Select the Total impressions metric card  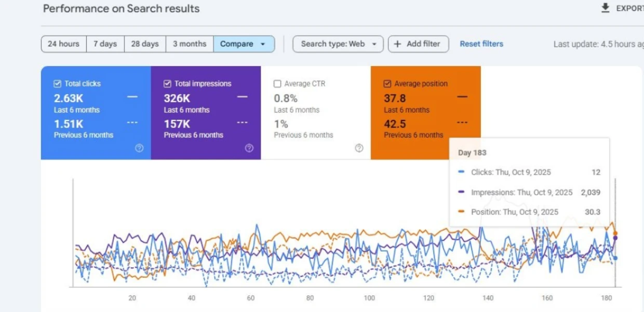click(x=206, y=112)
